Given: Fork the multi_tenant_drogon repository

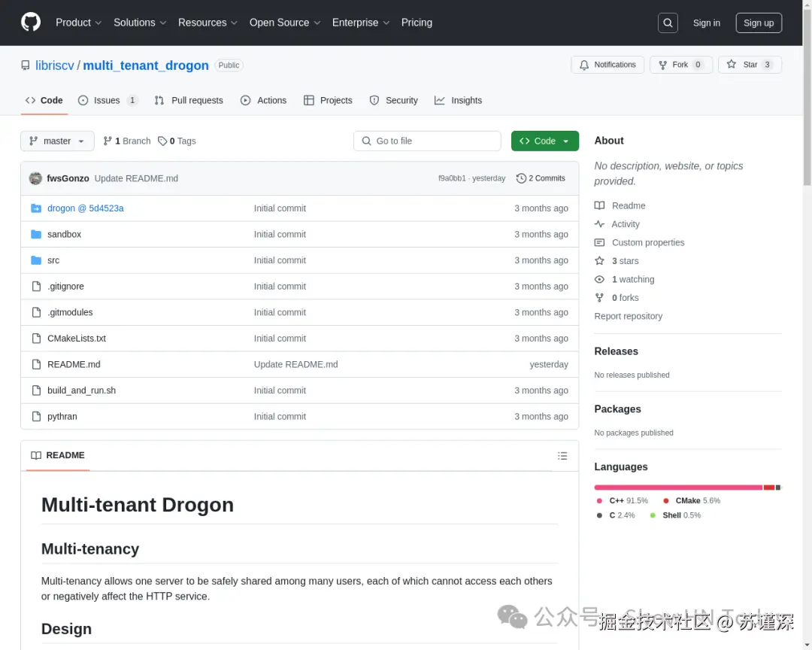Looking at the screenshot, I should 681,65.
